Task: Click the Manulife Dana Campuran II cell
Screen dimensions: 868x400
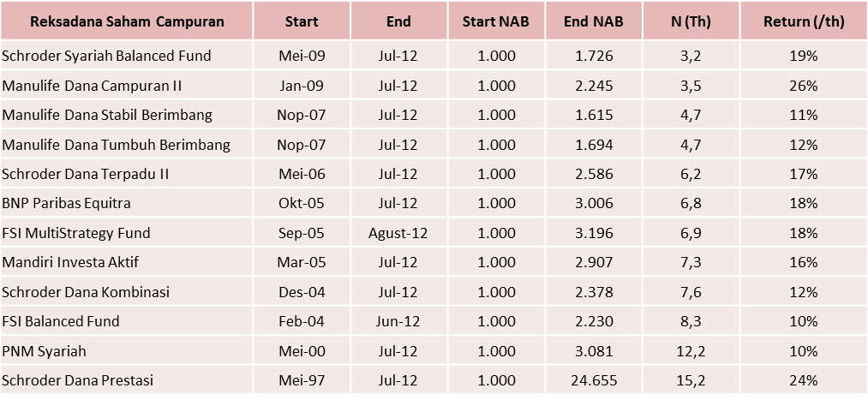Action: [92, 86]
